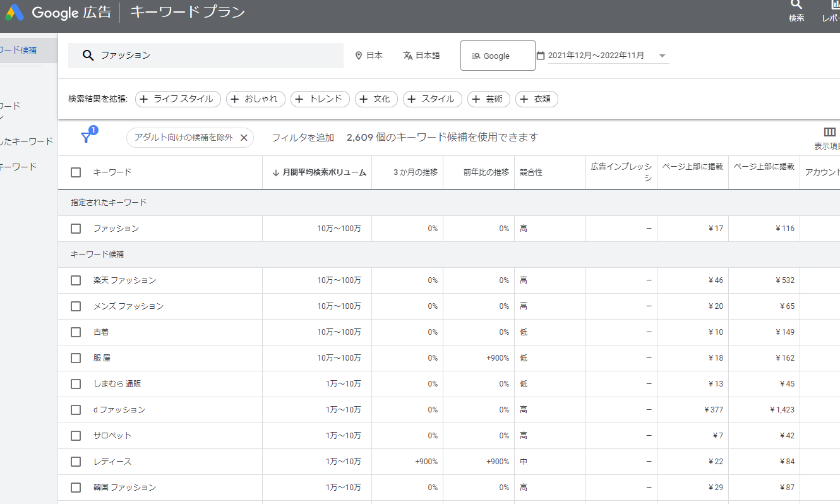840x504 pixels.
Task: Check the しまむら 通販 row
Action: click(x=76, y=384)
